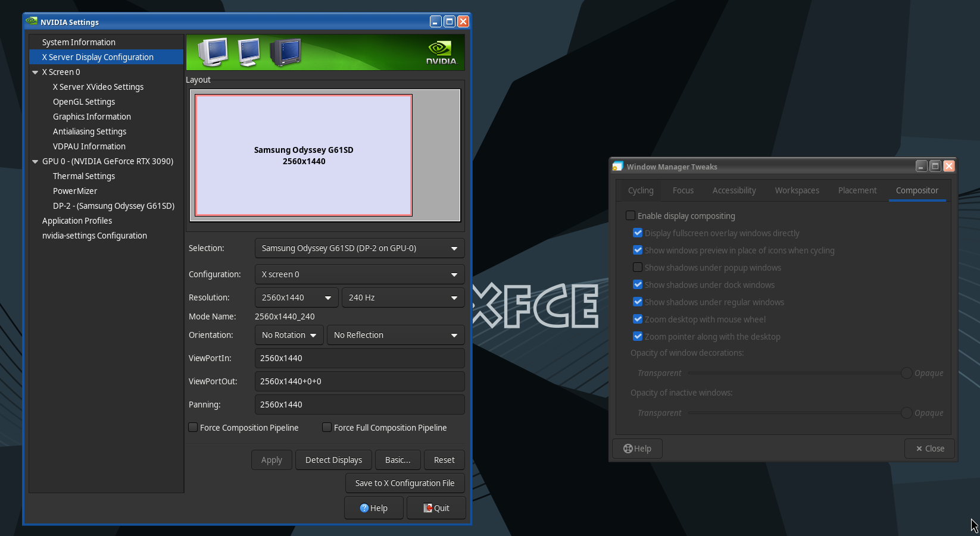Switch to the Cycling tab
Image resolution: width=980 pixels, height=536 pixels.
coord(641,190)
